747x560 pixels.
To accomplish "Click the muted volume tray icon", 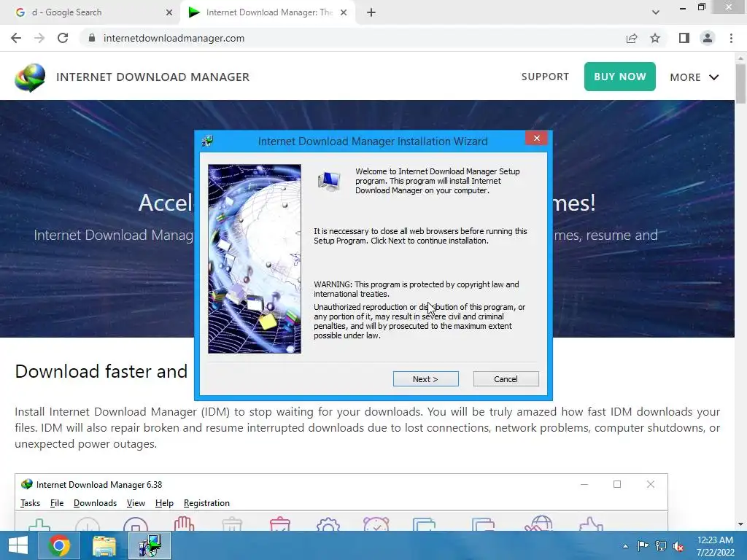I will click(678, 546).
